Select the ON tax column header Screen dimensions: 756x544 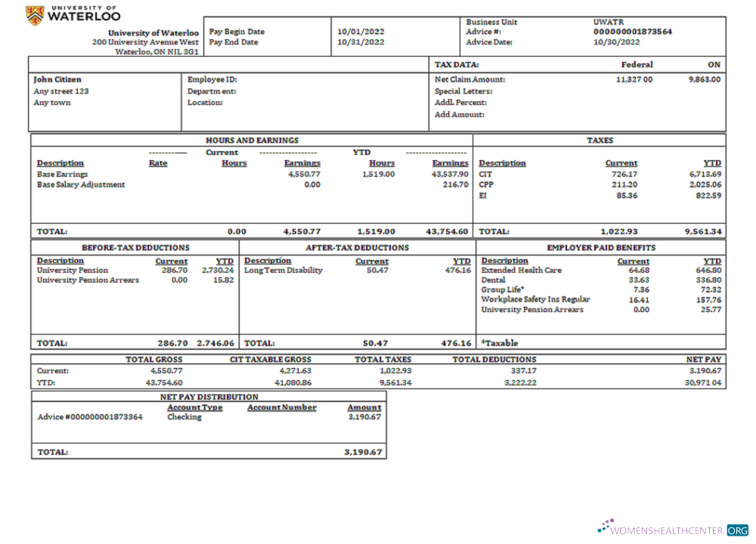[715, 65]
